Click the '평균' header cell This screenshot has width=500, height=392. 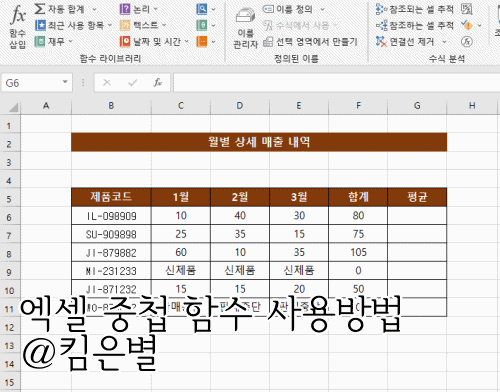417,197
